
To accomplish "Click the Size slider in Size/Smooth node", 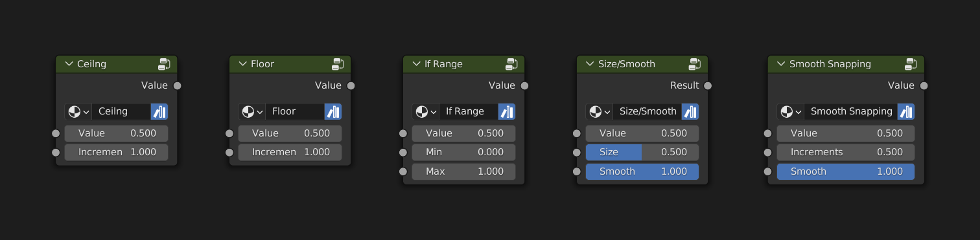I will (642, 152).
